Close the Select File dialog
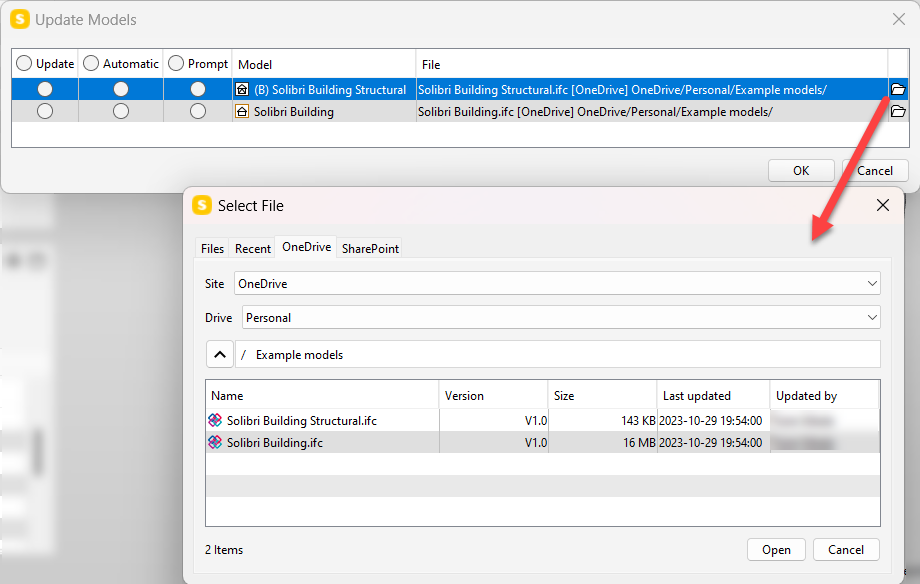Image resolution: width=920 pixels, height=584 pixels. pos(882,205)
